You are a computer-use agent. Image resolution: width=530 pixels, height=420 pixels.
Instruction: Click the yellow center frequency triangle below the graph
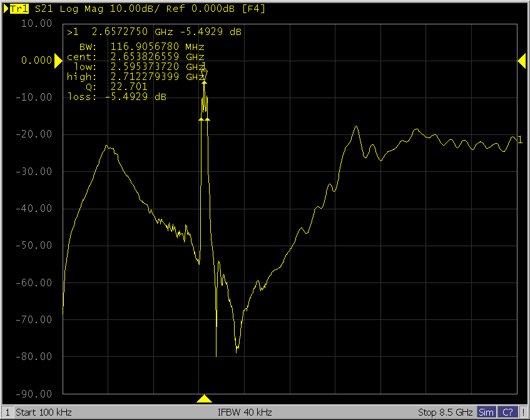pyautogui.click(x=204, y=399)
